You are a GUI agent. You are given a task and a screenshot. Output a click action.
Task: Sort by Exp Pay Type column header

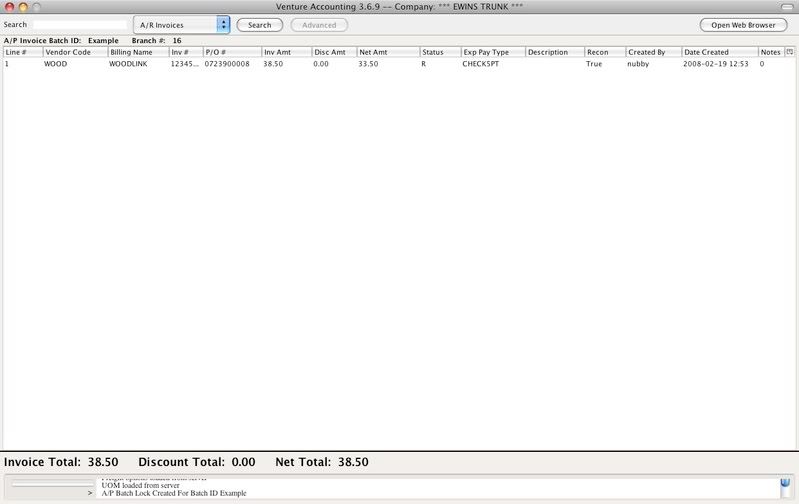[x=493, y=52]
